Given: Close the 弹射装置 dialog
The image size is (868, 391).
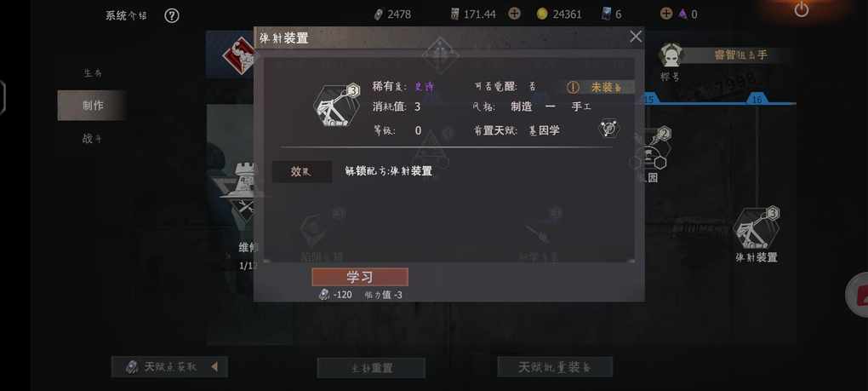Looking at the screenshot, I should (636, 37).
